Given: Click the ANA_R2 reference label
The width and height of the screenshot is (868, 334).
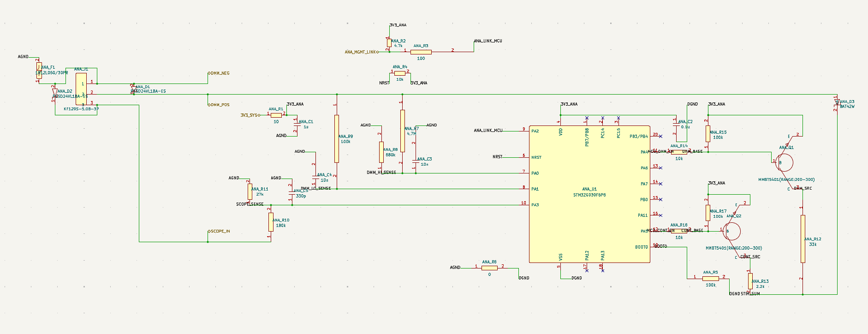Looking at the screenshot, I should point(398,41).
